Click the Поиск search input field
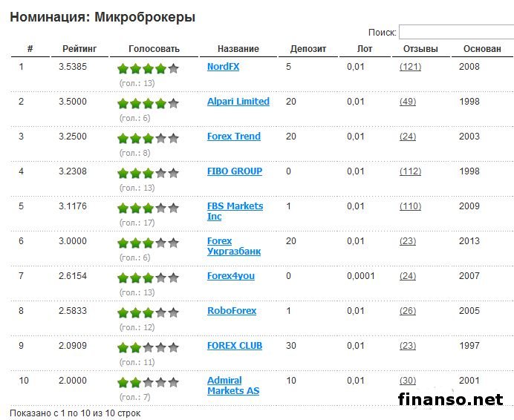This screenshot has width=514, height=420. 456,32
